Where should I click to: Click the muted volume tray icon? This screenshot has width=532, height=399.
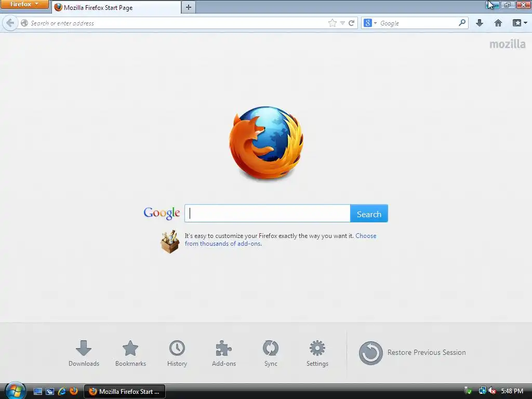(492, 391)
